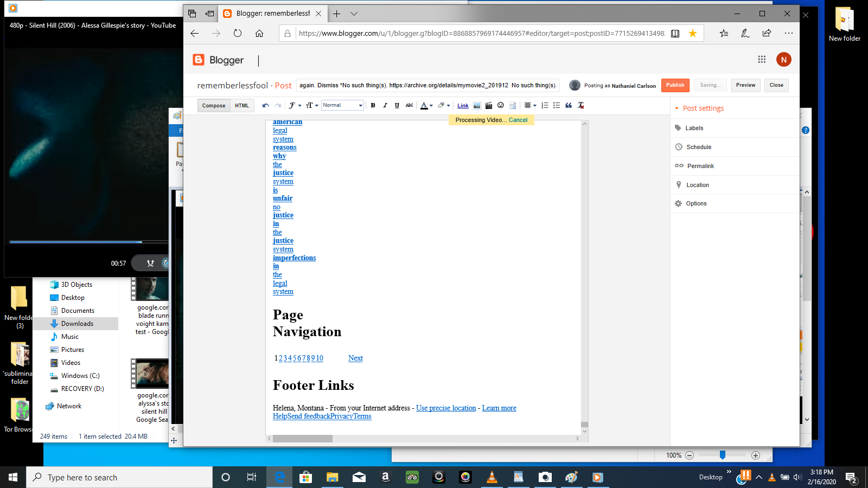Undo the last edit in Blogger toolbar
The image size is (868, 488).
265,105
